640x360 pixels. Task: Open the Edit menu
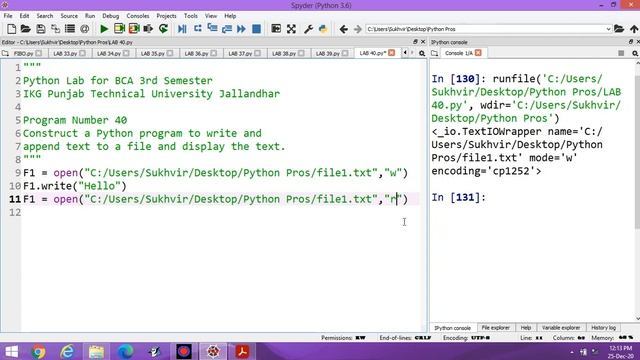24,16
